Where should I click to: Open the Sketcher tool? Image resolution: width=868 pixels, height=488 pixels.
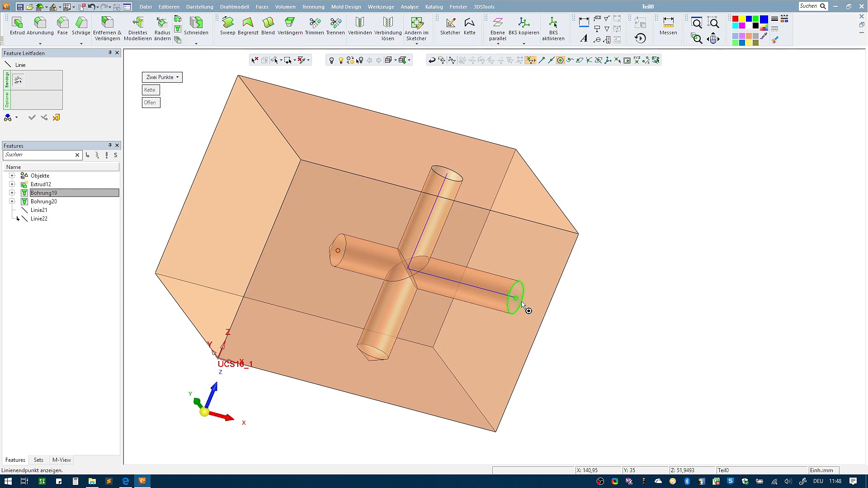(450, 26)
